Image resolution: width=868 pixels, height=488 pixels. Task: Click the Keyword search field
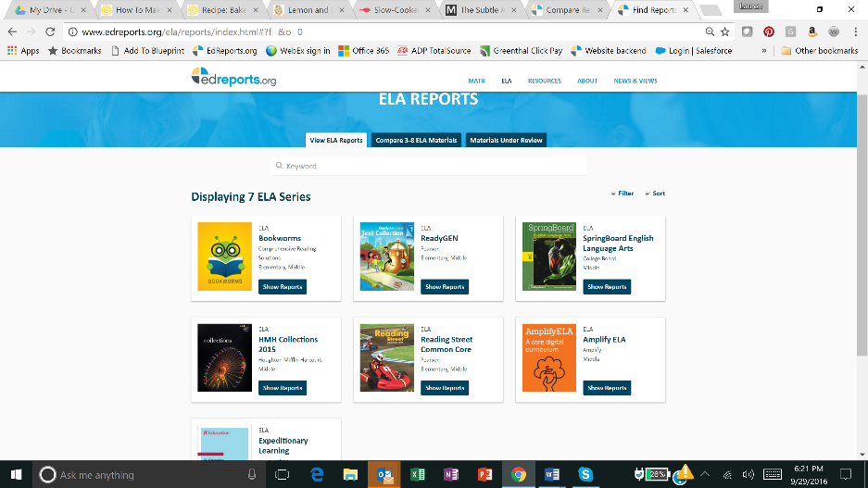[428, 166]
